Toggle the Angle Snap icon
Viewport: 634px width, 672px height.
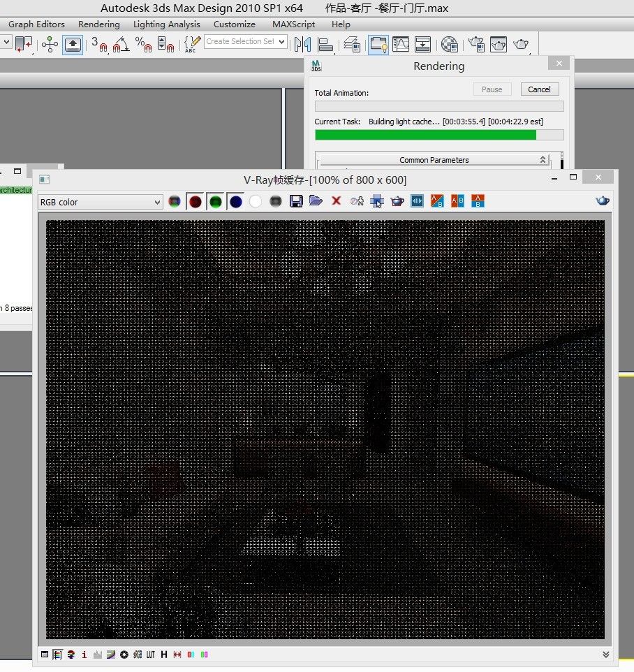[x=121, y=44]
